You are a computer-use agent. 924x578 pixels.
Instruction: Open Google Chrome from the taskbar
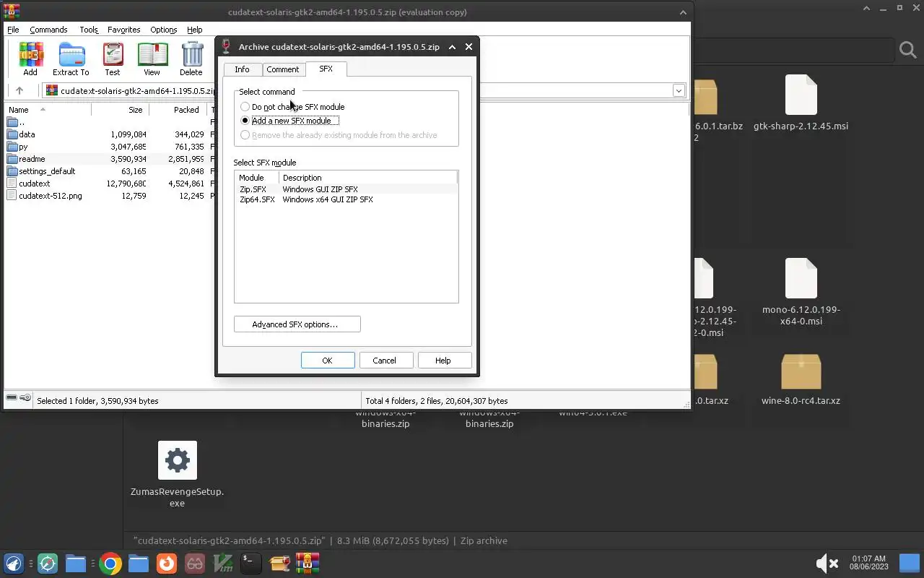click(110, 564)
